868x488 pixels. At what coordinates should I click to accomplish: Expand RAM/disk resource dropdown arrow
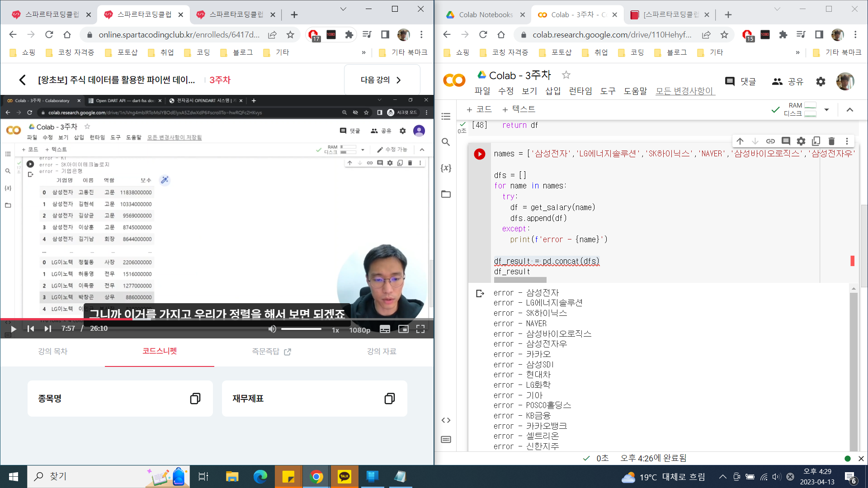(827, 110)
